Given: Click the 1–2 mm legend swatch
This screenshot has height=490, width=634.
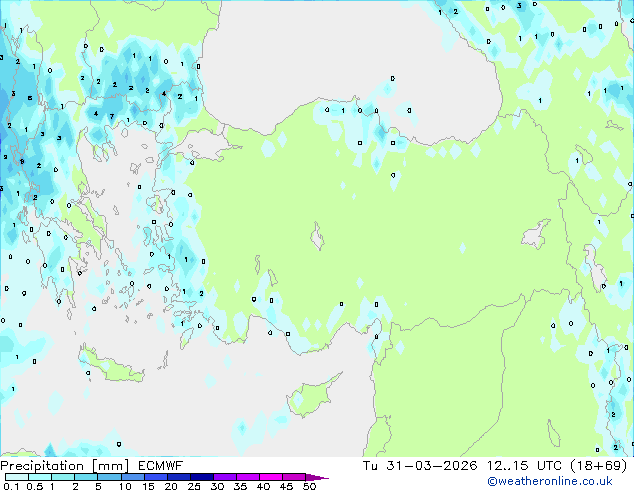Looking at the screenshot, I should pos(63,477).
